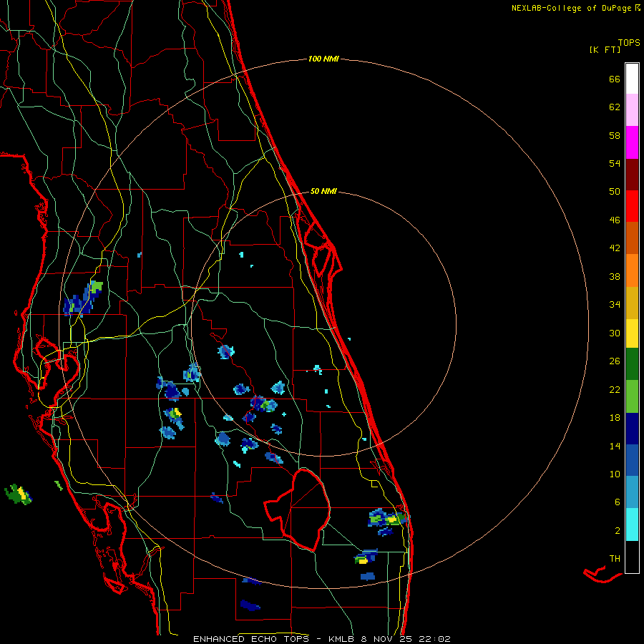Viewport: 644px width, 644px height.
Task: Select the bright orange legend swatch beside 38
Action: (x=632, y=270)
